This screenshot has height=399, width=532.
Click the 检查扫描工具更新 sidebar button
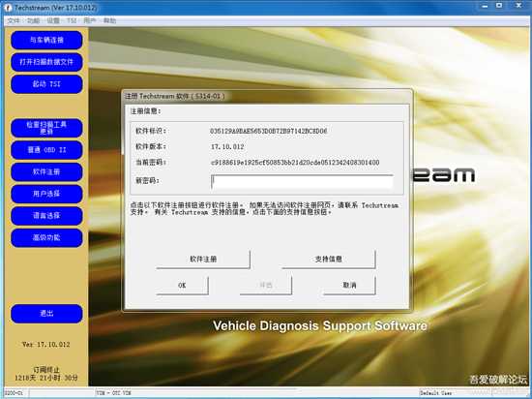(x=46, y=128)
